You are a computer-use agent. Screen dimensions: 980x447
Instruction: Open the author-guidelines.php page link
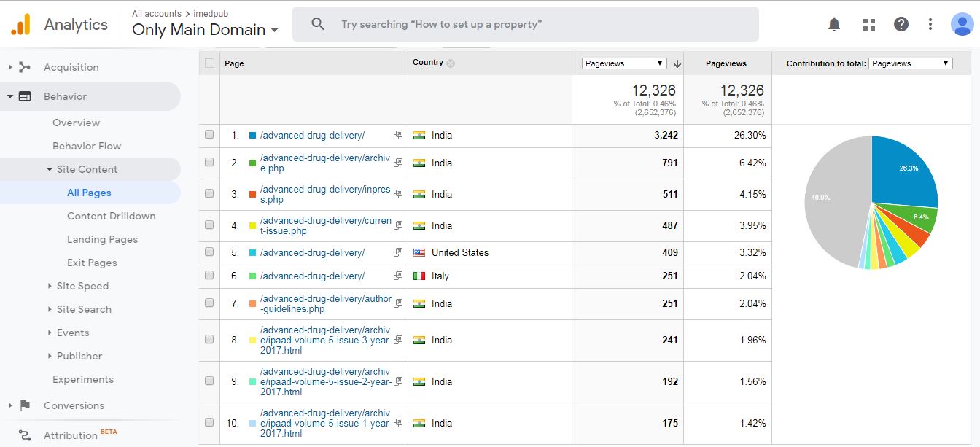pos(325,303)
